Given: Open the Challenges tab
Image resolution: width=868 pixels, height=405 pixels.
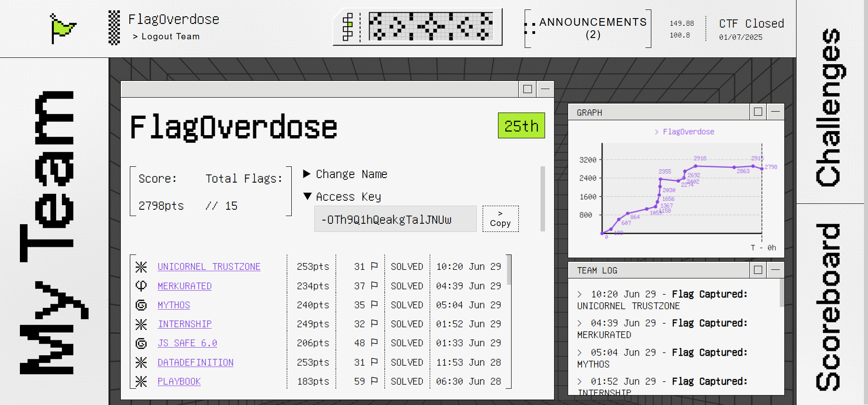Looking at the screenshot, I should (x=830, y=108).
